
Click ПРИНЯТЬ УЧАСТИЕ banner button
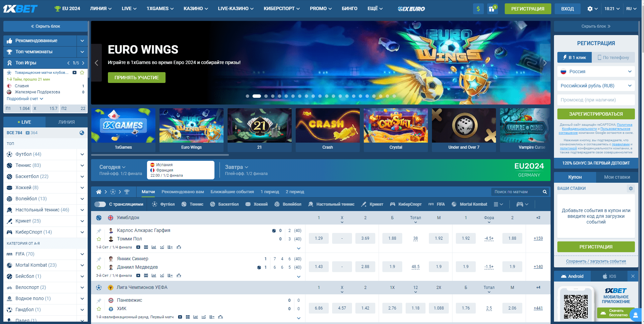click(x=137, y=78)
